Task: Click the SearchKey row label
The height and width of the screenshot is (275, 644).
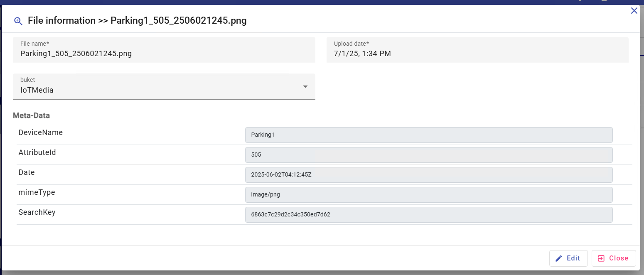Action: 37,212
